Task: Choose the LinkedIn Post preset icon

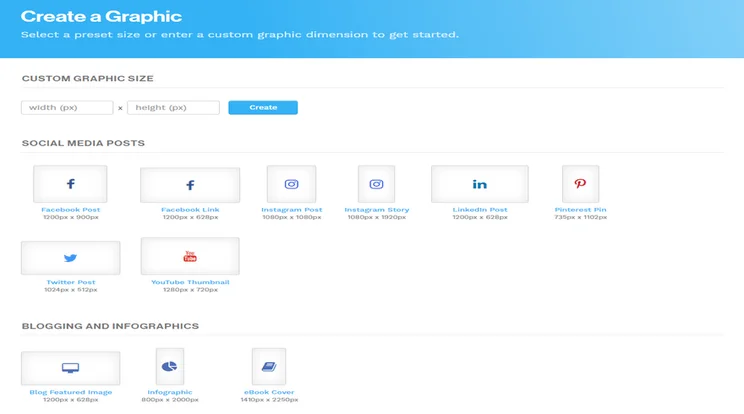Action: (x=480, y=184)
